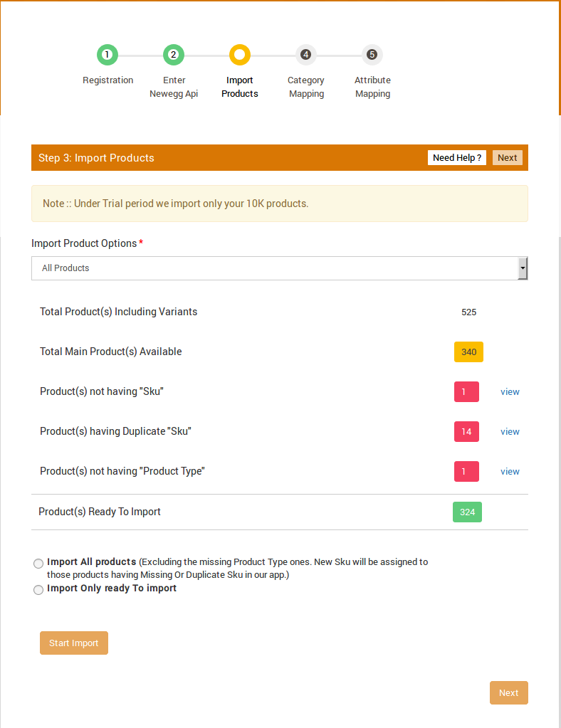561x728 pixels.
Task: Click the Registration step circle icon
Action: click(107, 54)
